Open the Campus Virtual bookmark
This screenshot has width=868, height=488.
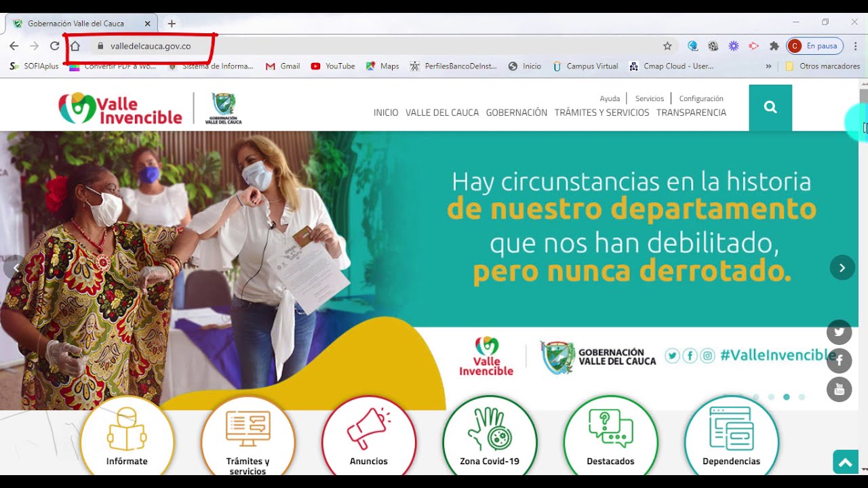pyautogui.click(x=585, y=66)
